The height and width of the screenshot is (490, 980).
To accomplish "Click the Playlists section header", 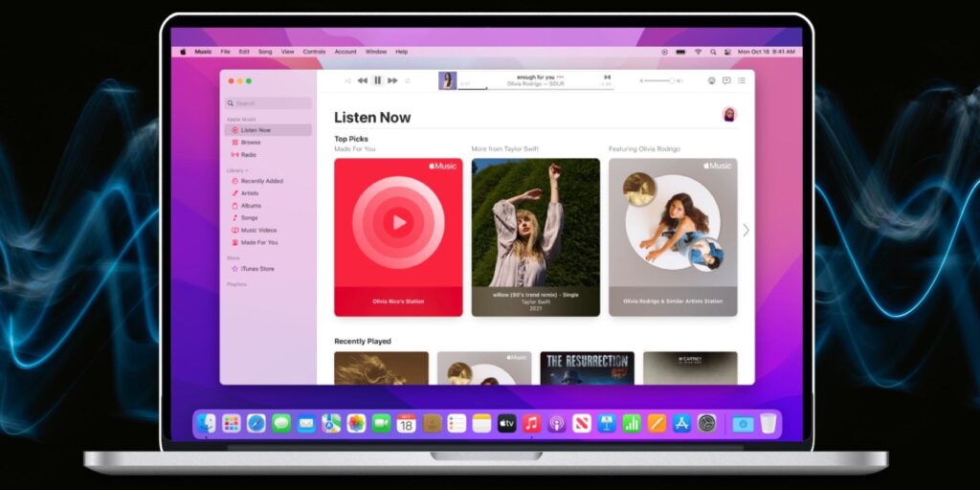I will coord(236,284).
